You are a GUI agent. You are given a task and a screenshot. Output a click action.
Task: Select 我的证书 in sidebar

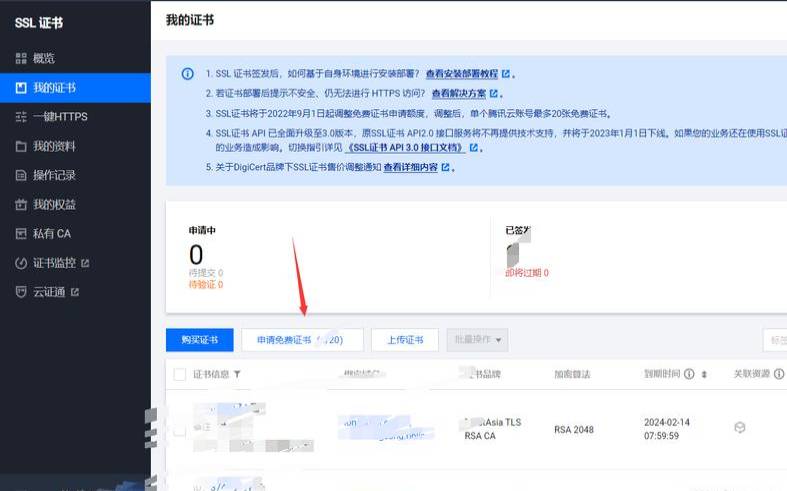coord(75,88)
